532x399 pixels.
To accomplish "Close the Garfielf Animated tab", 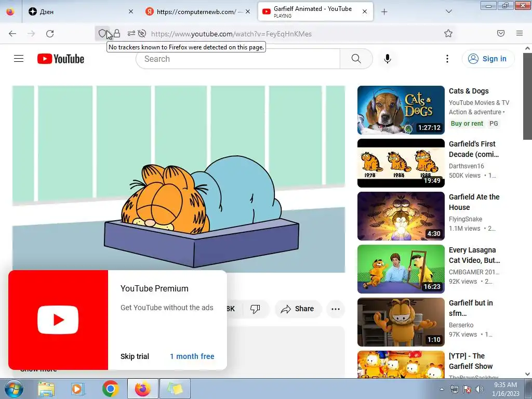I will tap(365, 11).
